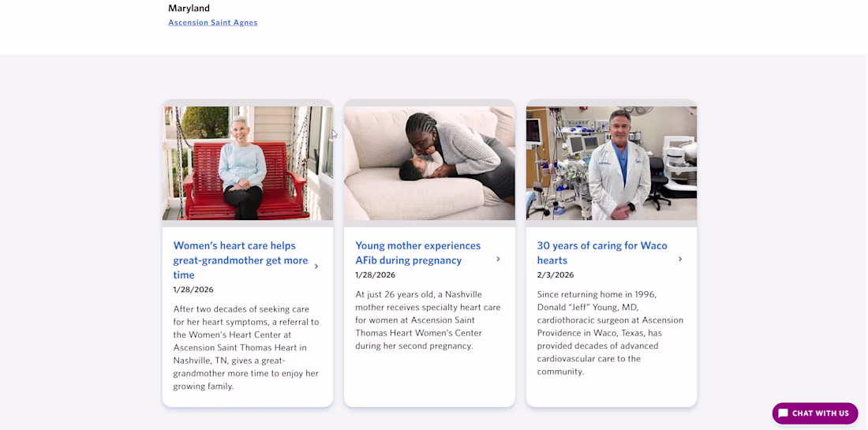Click the 2/3/2026 date on Waco article
This screenshot has height=430, width=868.
tap(556, 275)
